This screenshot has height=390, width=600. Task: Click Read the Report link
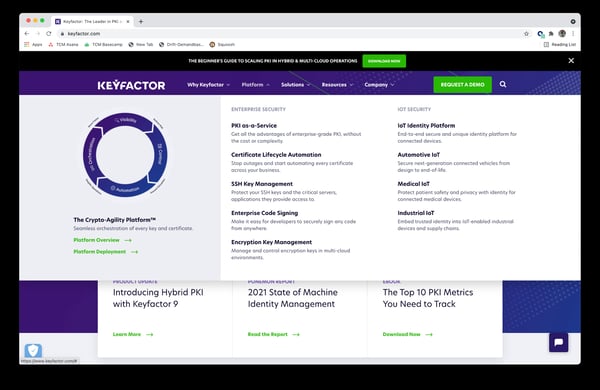click(x=274, y=334)
